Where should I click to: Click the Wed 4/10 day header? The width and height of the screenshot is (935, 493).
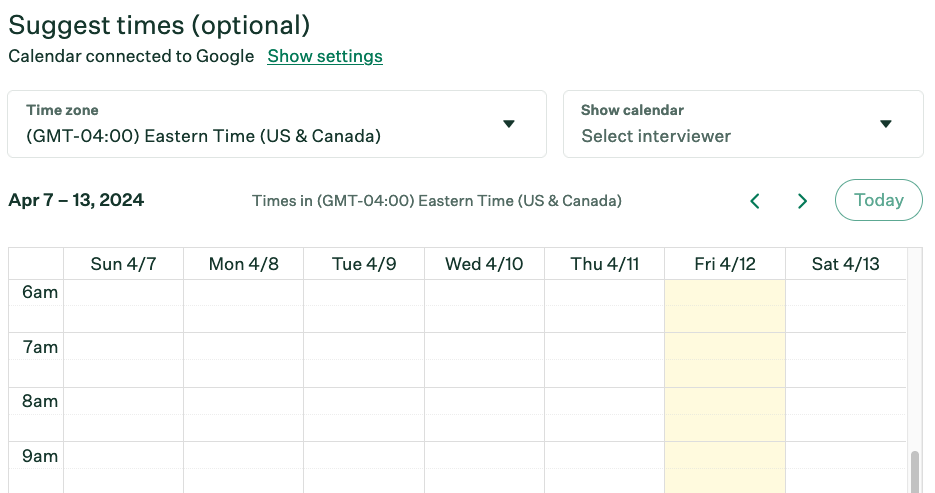tap(484, 264)
